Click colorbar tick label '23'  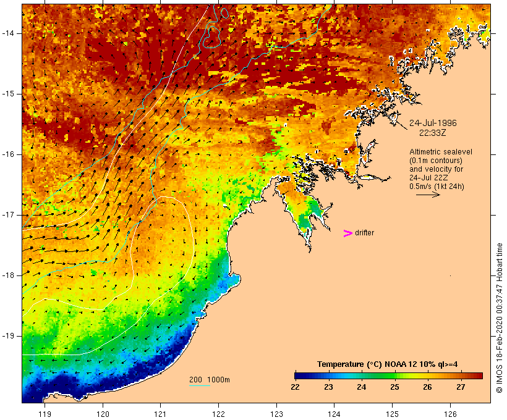(x=328, y=387)
